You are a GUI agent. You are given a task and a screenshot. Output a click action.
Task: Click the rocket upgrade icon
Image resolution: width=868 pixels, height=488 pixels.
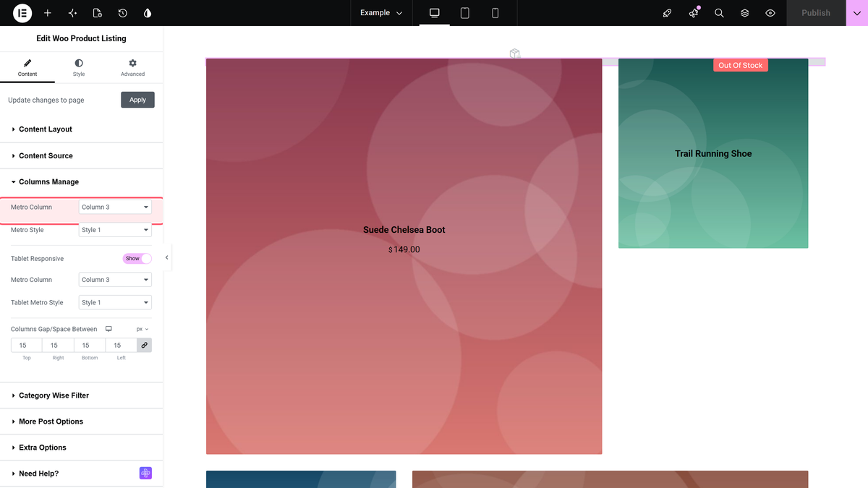click(668, 13)
